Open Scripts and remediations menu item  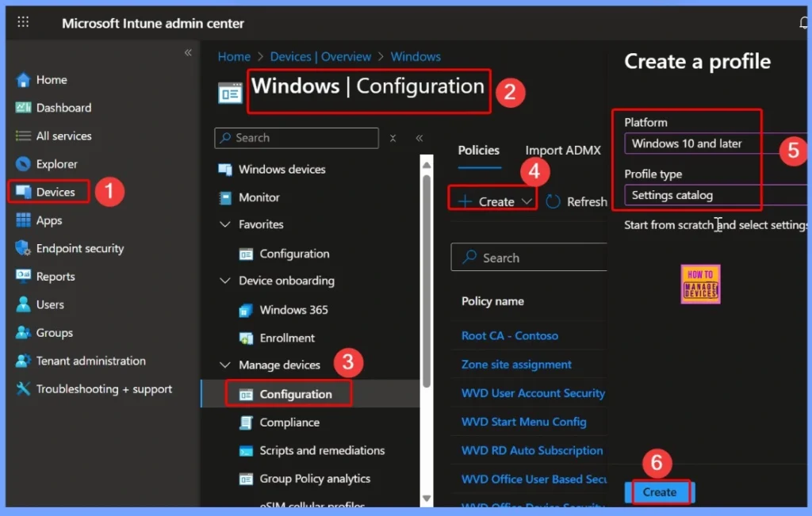tap(322, 451)
